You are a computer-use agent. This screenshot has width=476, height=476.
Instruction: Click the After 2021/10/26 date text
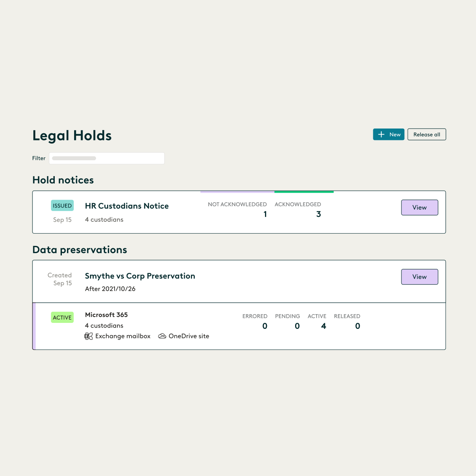(110, 289)
